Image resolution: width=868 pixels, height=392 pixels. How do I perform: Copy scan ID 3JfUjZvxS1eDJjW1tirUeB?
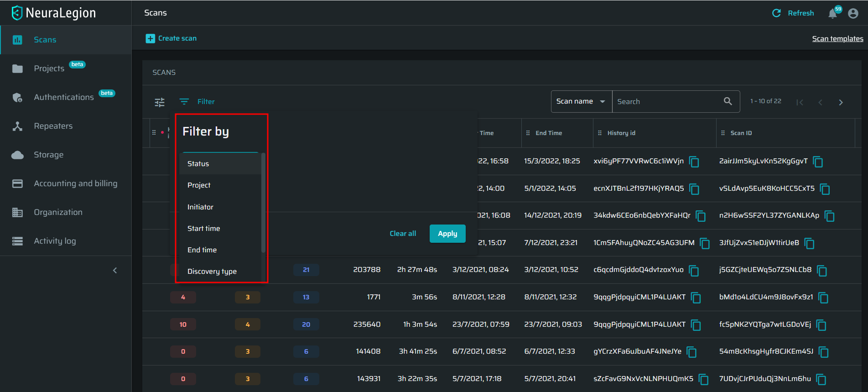pyautogui.click(x=810, y=243)
